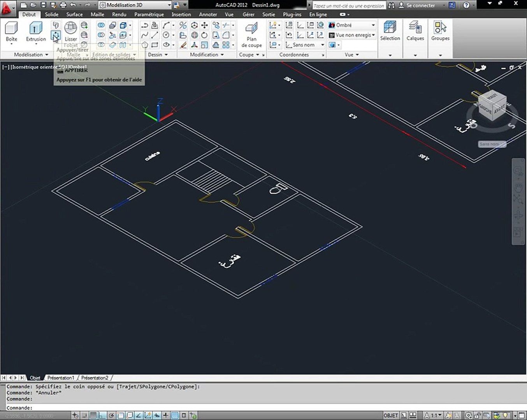
Task: Activate the Lisser l'objet smooth tool
Action: [70, 28]
